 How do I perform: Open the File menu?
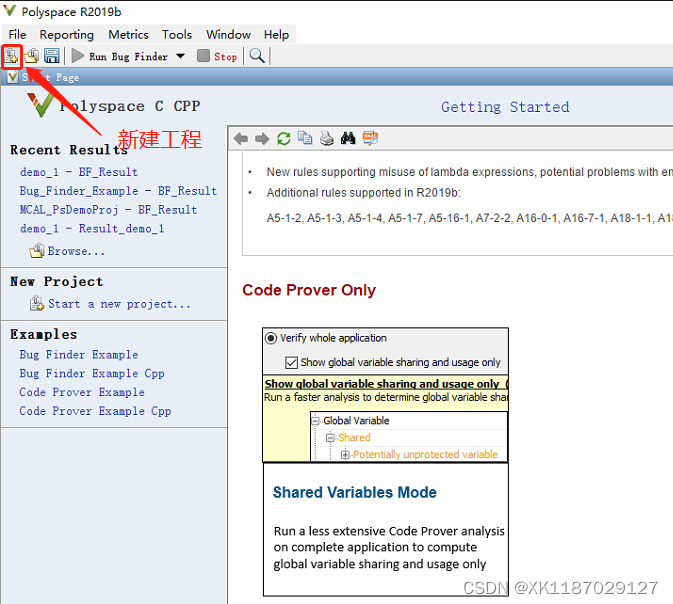click(x=17, y=35)
